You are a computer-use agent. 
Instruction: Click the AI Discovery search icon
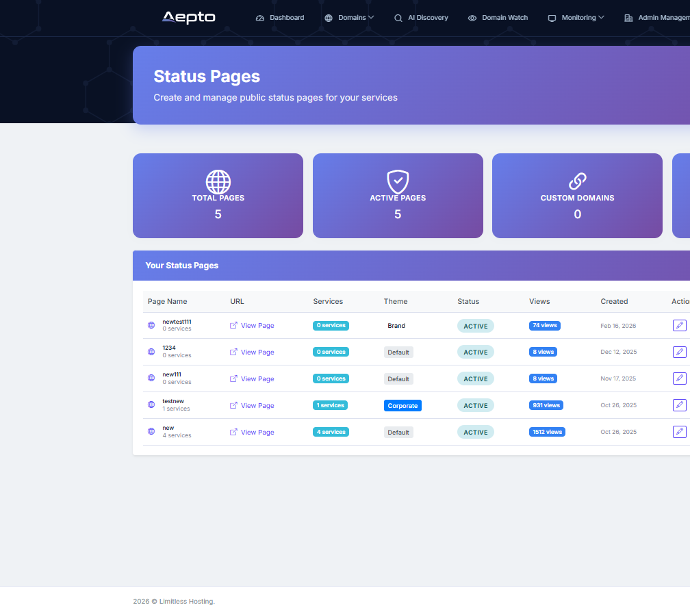click(398, 18)
